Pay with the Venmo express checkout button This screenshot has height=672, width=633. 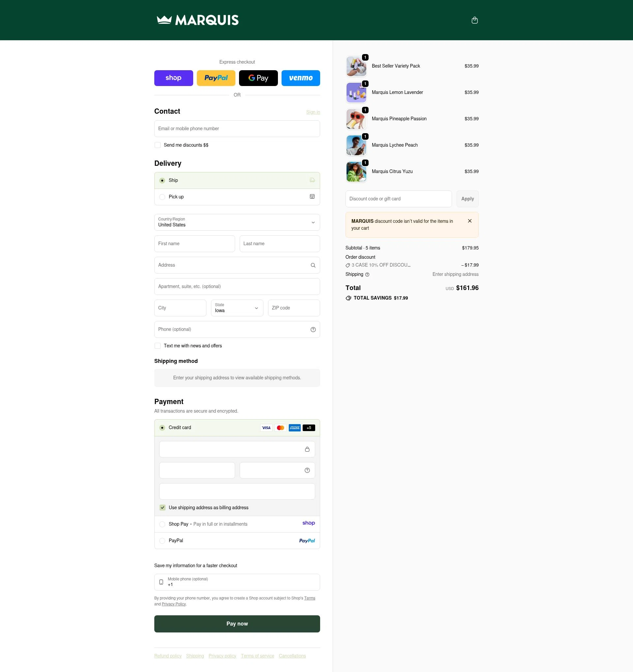point(300,78)
